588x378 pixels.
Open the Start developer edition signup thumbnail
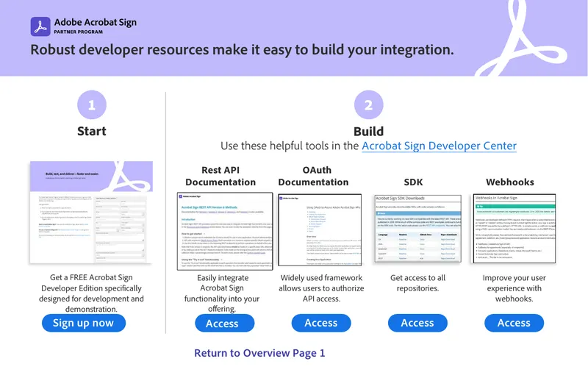pyautogui.click(x=91, y=213)
